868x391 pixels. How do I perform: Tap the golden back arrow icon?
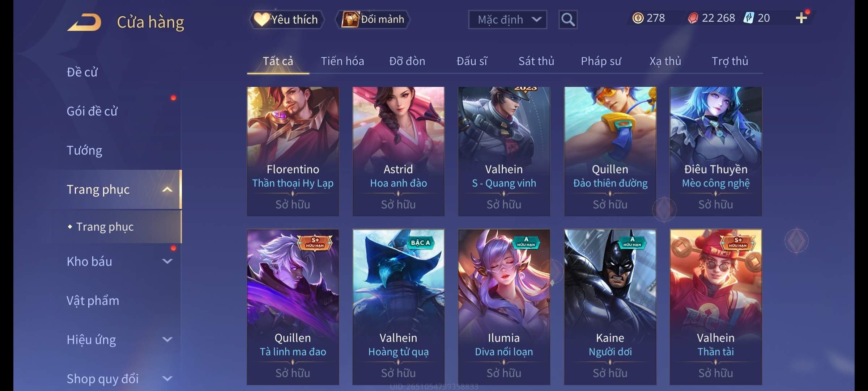tap(84, 22)
